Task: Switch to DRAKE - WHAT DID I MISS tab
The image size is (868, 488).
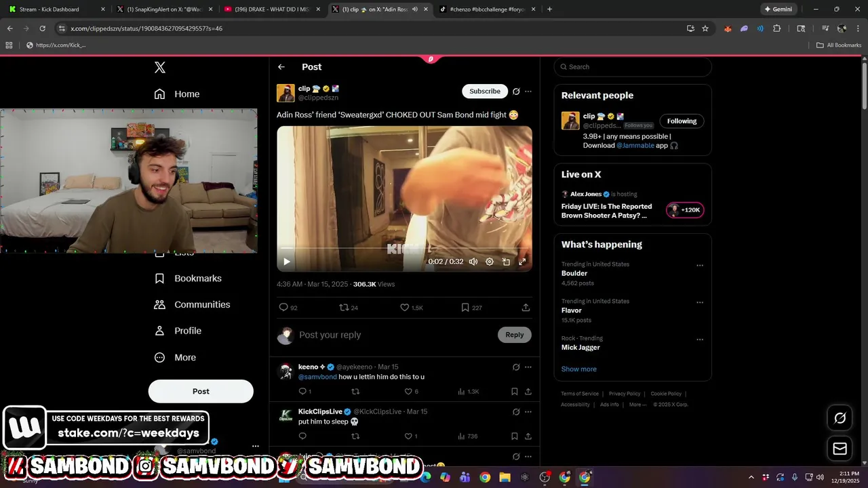Action: tap(272, 9)
